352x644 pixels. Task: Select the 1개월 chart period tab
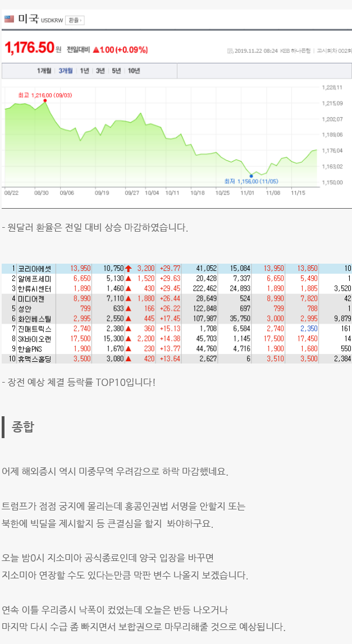[45, 71]
